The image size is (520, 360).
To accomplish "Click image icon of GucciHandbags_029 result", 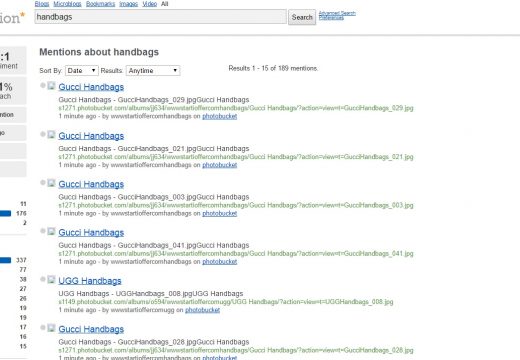I will pyautogui.click(x=51, y=86).
